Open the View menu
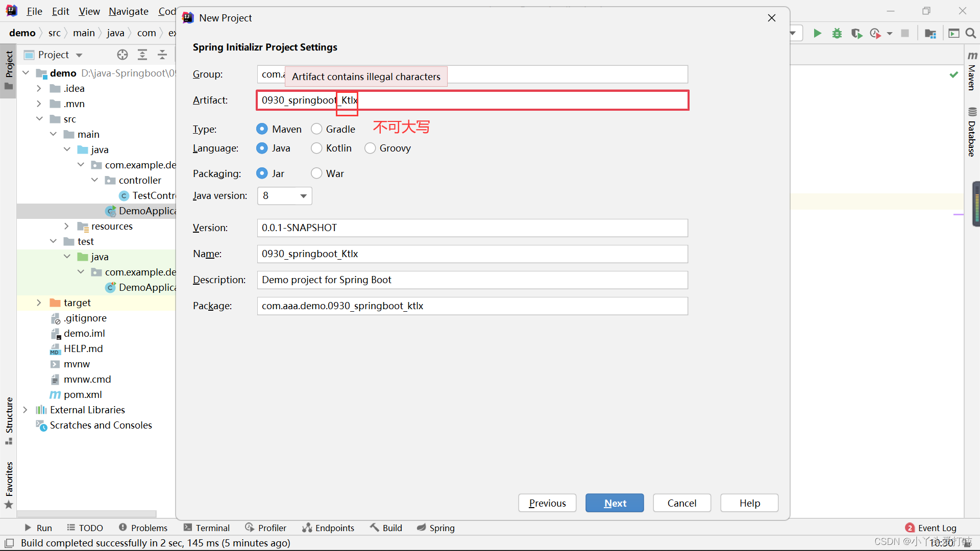The image size is (980, 551). click(x=89, y=11)
